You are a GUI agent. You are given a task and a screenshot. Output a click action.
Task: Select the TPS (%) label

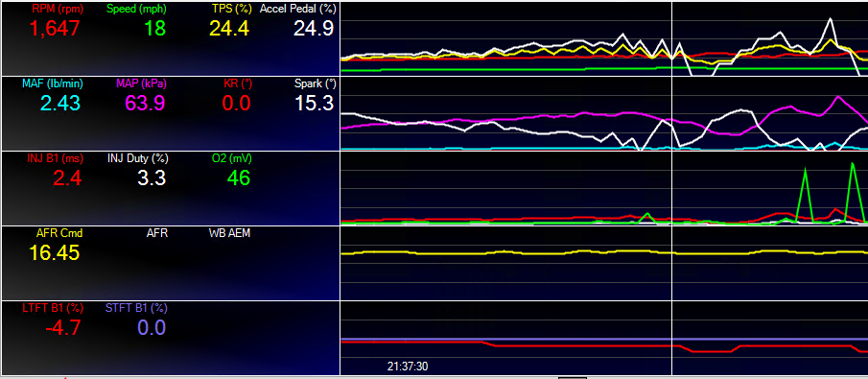[x=231, y=9]
